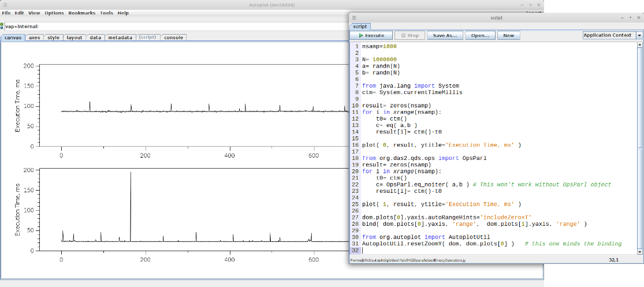Image resolution: width=644 pixels, height=287 pixels.
Task: Open the Bookmarks menu
Action: coord(81,13)
